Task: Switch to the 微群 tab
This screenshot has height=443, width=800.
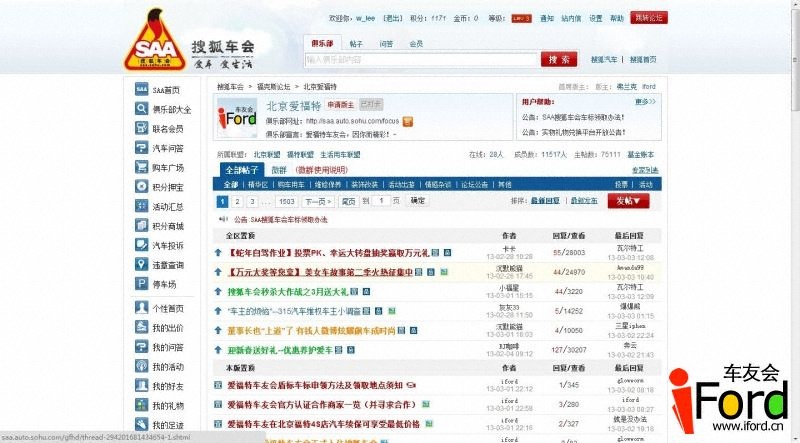Action: point(279,170)
